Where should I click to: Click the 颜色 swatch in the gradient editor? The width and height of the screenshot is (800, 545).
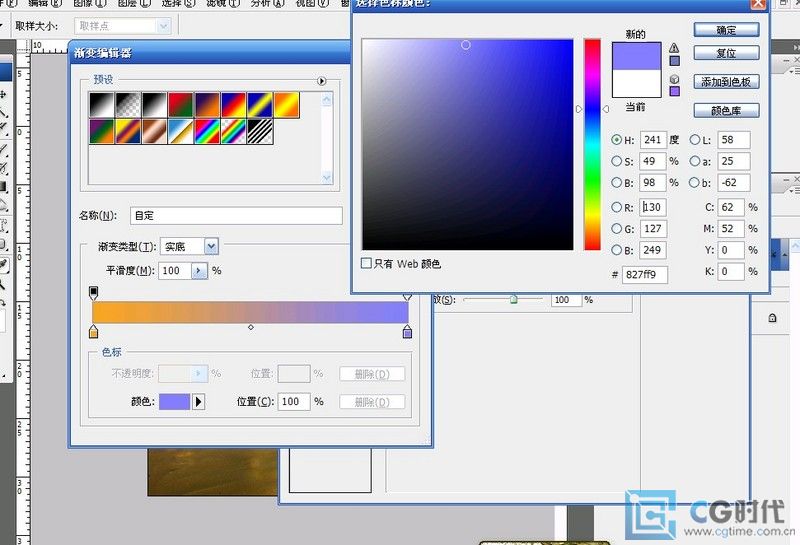coord(174,402)
